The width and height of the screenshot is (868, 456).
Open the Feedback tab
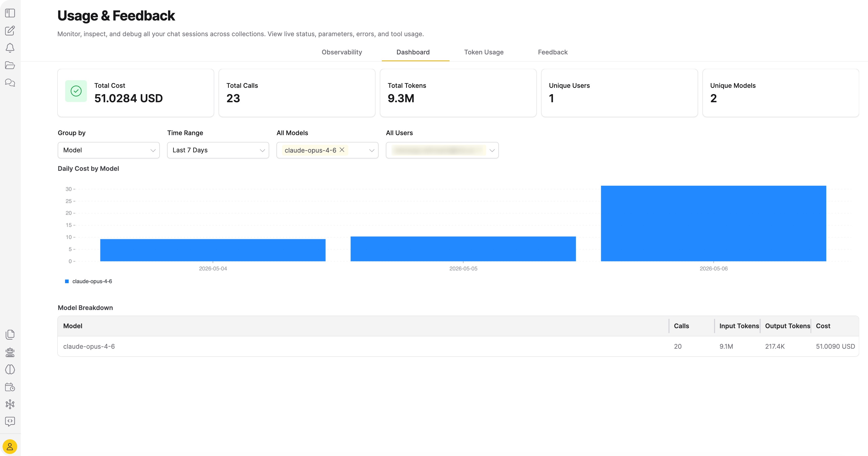(553, 52)
